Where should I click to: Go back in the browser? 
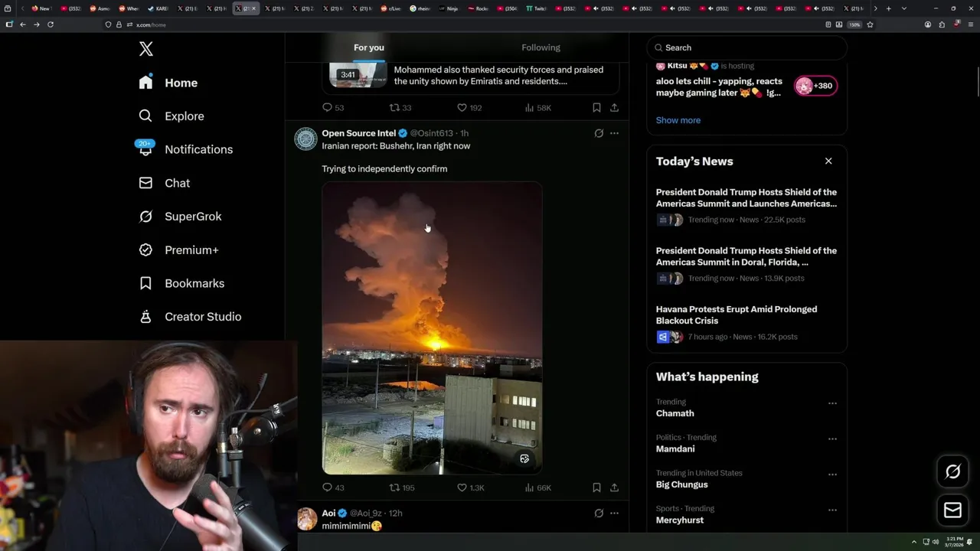(x=23, y=24)
